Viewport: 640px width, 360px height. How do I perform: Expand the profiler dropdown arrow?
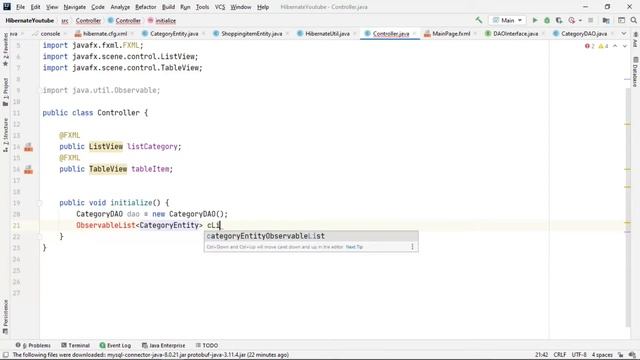coord(580,20)
